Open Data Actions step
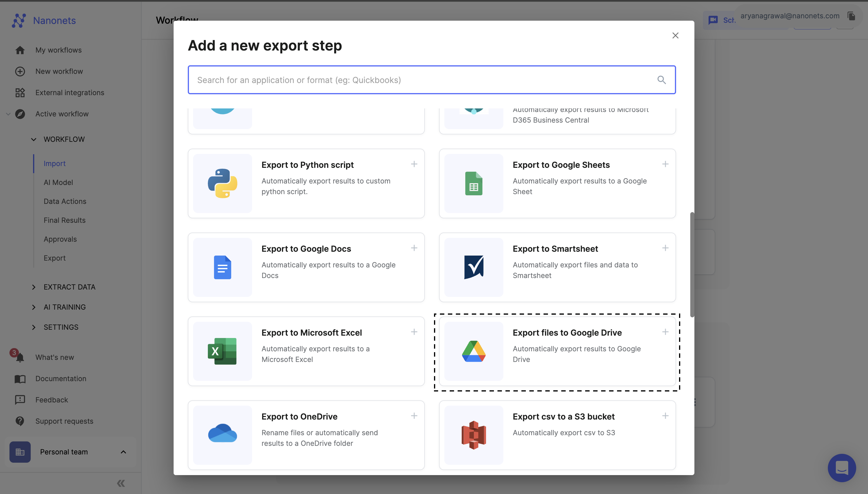The height and width of the screenshot is (494, 868). pyautogui.click(x=65, y=201)
